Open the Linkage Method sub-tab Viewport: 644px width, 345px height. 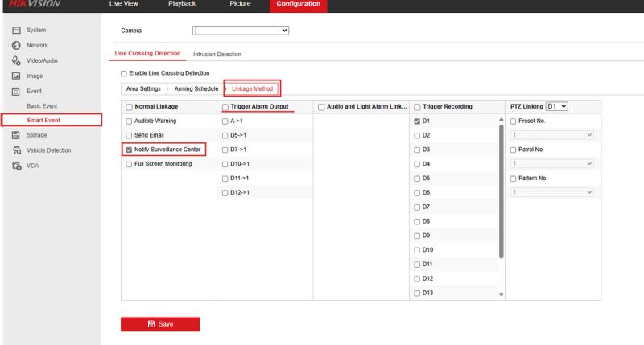[252, 88]
